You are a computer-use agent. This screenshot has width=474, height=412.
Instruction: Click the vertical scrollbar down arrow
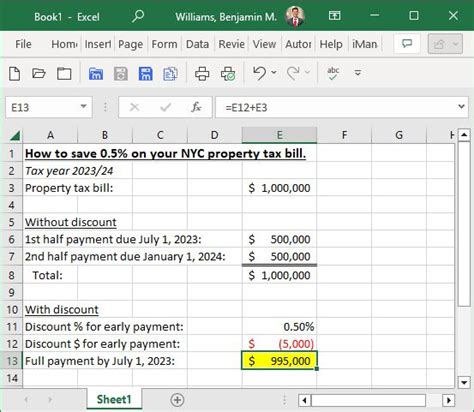tap(464, 382)
